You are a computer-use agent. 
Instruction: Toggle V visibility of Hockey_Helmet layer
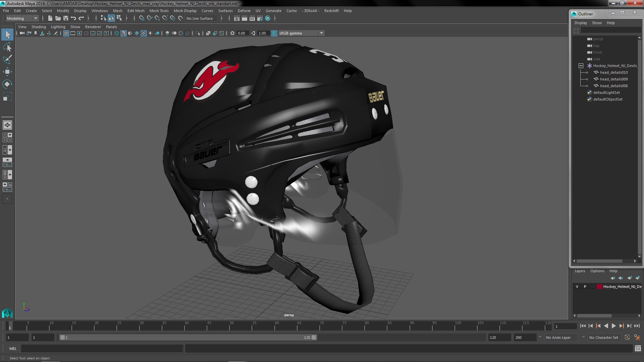pyautogui.click(x=577, y=287)
